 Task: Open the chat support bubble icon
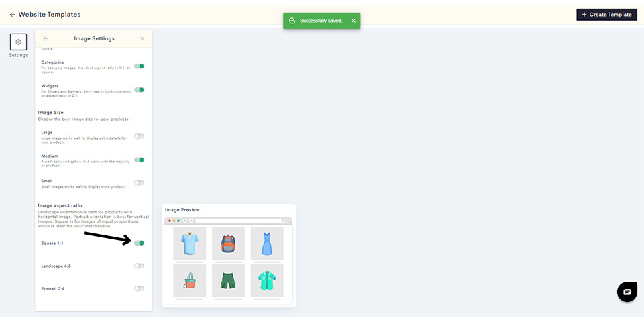pyautogui.click(x=627, y=292)
